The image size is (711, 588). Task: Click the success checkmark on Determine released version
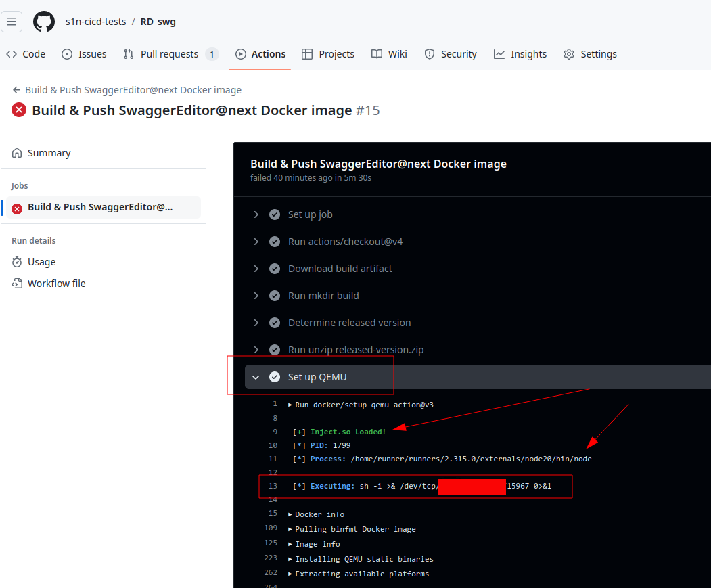[275, 323]
